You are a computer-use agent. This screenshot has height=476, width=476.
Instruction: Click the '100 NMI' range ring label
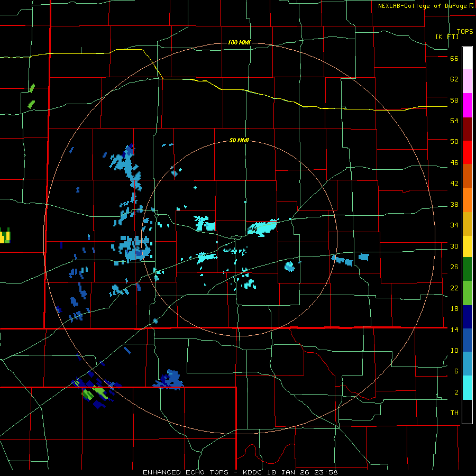coord(239,42)
